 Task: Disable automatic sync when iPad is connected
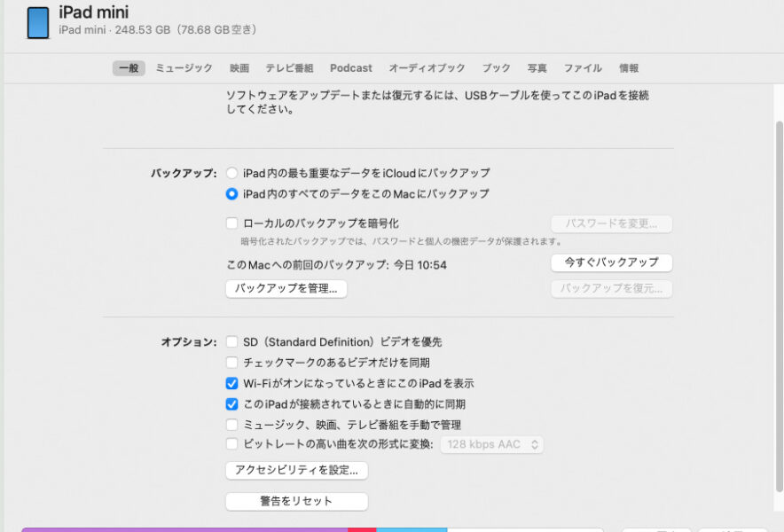pyautogui.click(x=231, y=404)
